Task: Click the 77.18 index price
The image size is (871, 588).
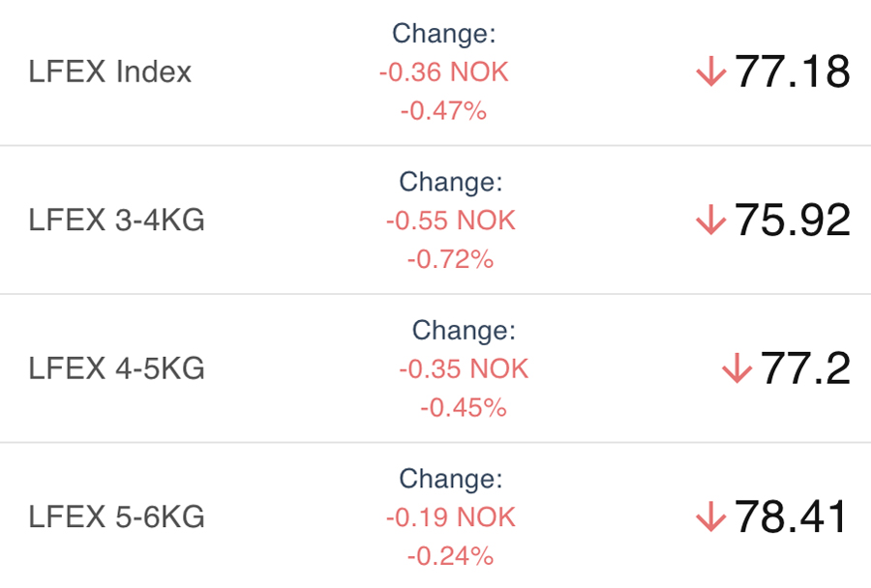Action: 792,73
